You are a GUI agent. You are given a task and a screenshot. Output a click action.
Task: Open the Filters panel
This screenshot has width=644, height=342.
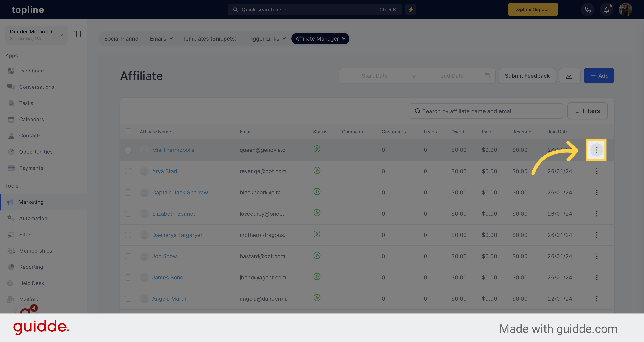point(587,111)
